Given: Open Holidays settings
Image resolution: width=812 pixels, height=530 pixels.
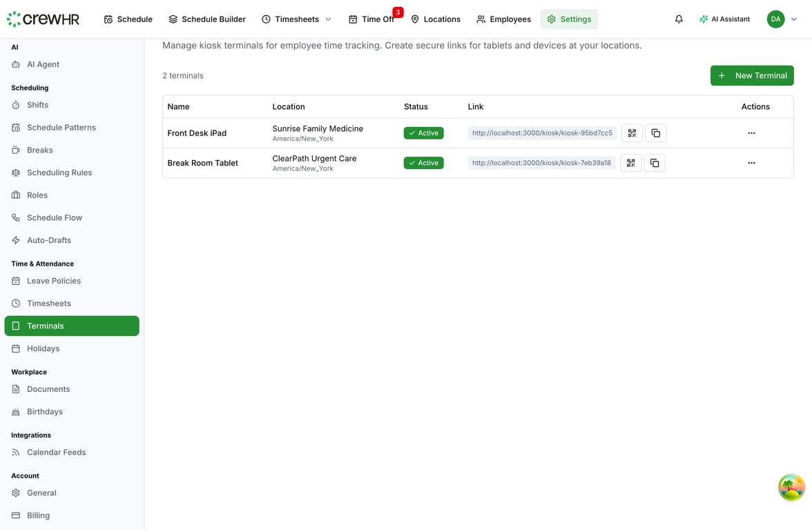Looking at the screenshot, I should point(72,349).
